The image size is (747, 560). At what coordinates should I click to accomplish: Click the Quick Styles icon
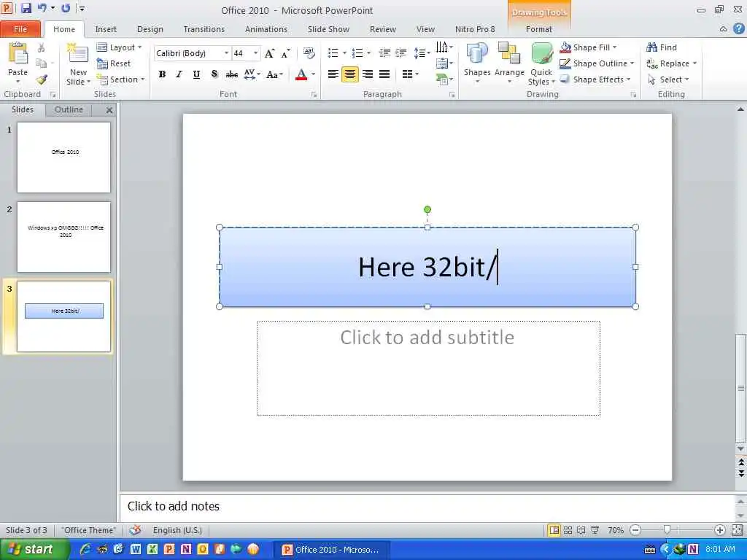click(x=542, y=53)
